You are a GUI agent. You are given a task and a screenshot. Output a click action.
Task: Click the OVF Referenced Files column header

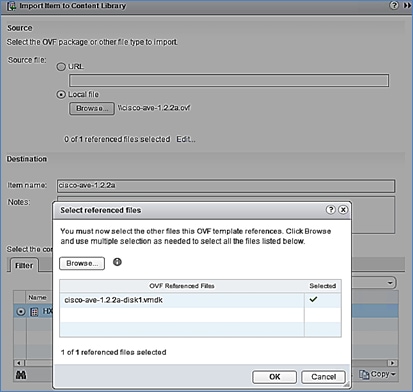click(182, 286)
